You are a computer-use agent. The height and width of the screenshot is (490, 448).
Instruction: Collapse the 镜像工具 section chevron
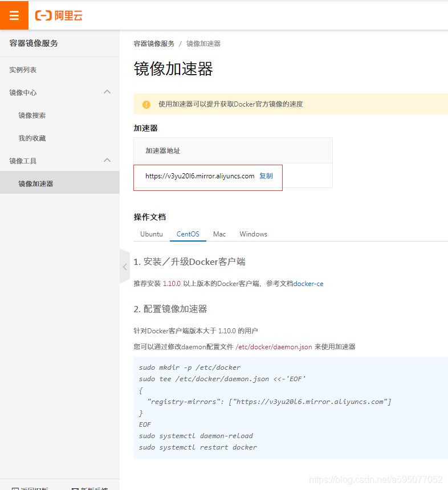pyautogui.click(x=107, y=160)
